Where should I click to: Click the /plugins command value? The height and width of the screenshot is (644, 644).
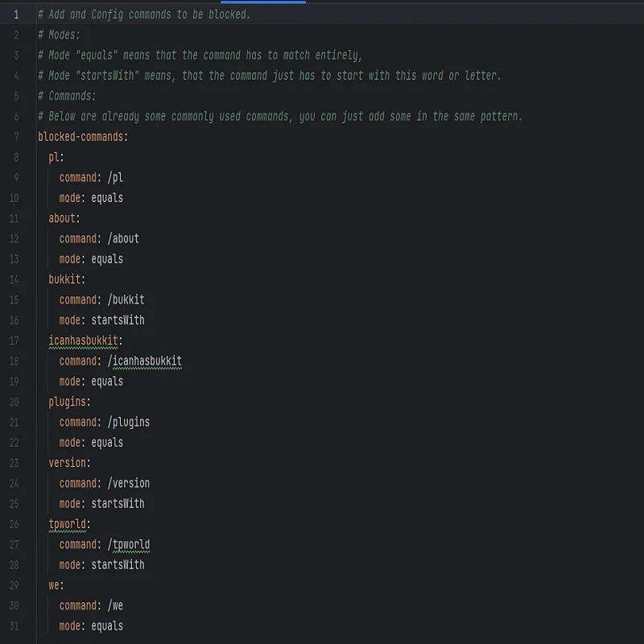coord(129,423)
